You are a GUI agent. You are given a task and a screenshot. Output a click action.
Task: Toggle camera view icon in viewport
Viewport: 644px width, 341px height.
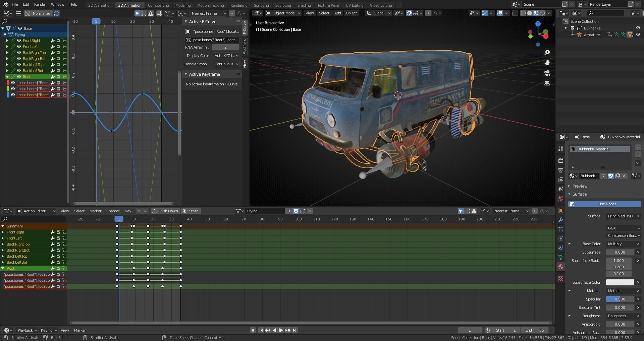pos(547,73)
